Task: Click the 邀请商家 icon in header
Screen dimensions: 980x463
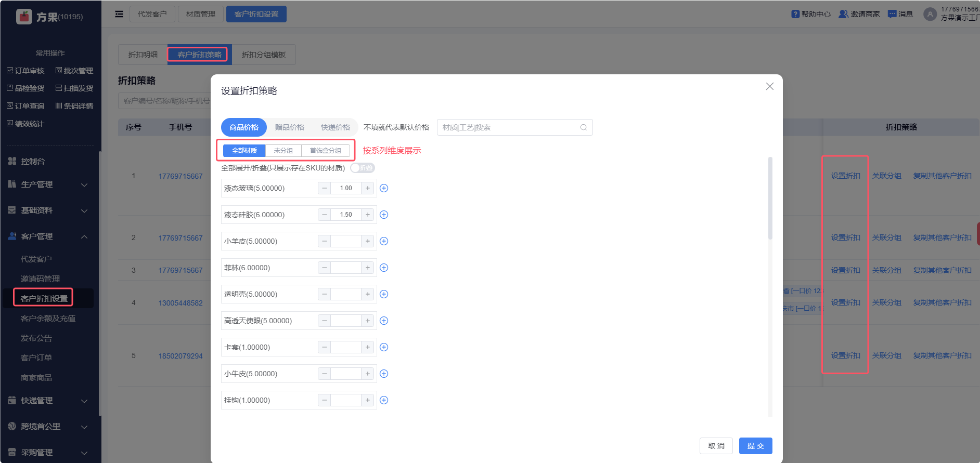Action: [843, 14]
